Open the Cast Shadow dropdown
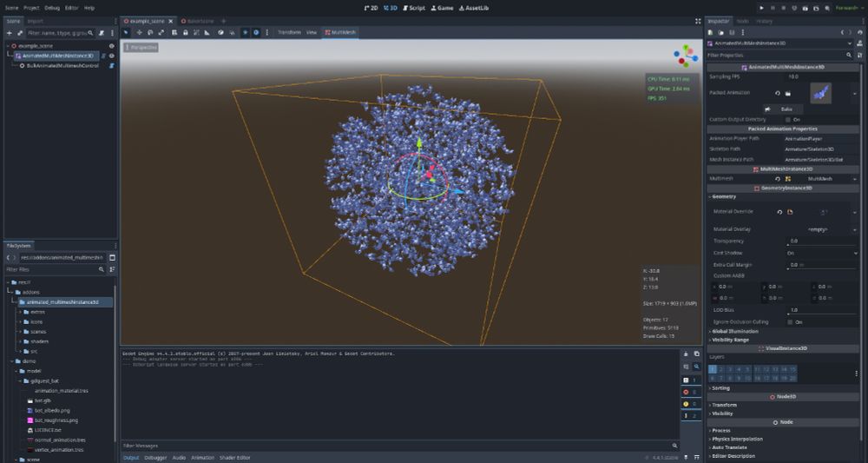Image resolution: width=868 pixels, height=463 pixels. tap(822, 253)
